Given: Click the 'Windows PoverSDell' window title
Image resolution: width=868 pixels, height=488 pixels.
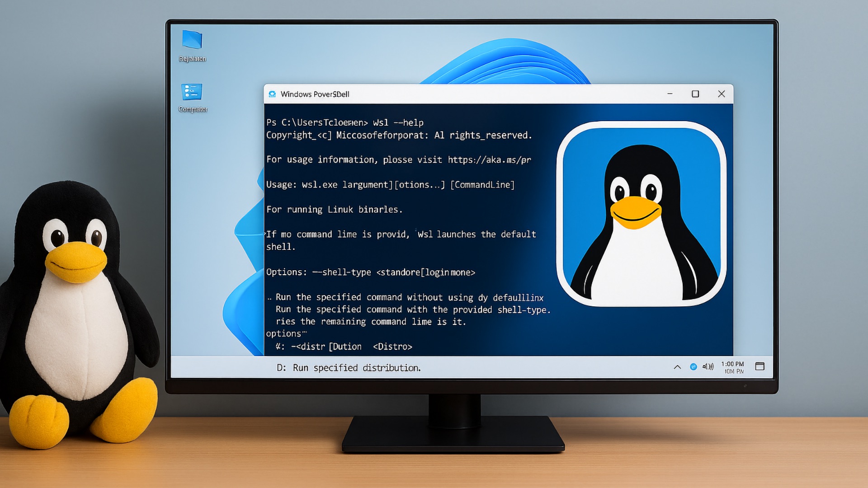Looking at the screenshot, I should pos(315,94).
